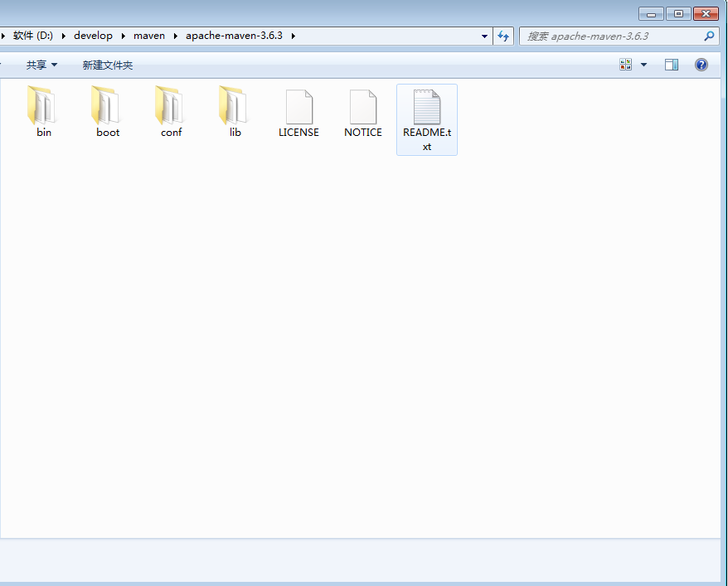Select the LICENSE file

[x=298, y=113]
